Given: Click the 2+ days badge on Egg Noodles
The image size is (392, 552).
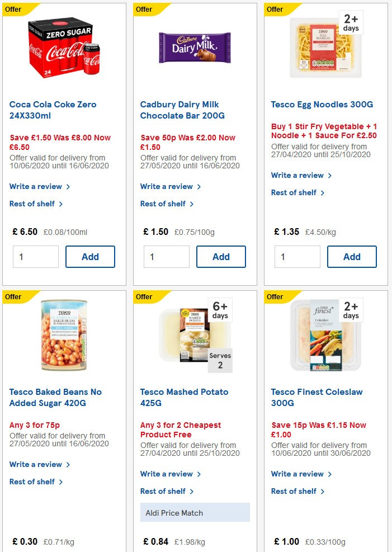Looking at the screenshot, I should coord(351,22).
